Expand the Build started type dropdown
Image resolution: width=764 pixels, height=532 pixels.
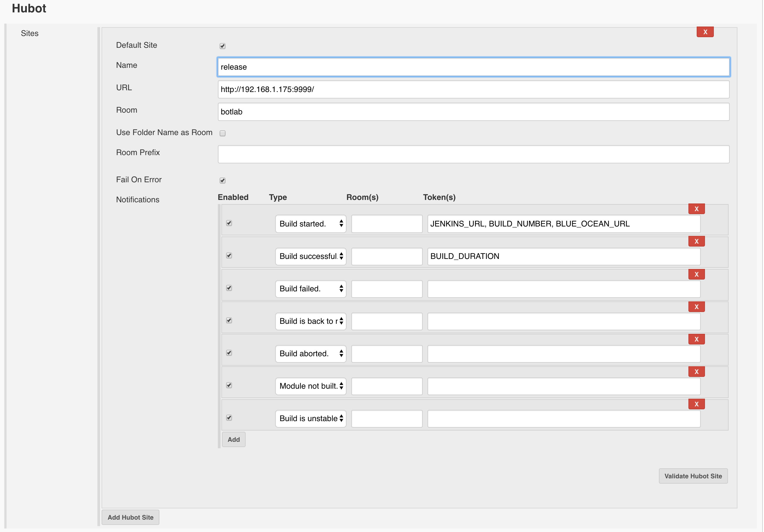click(310, 223)
